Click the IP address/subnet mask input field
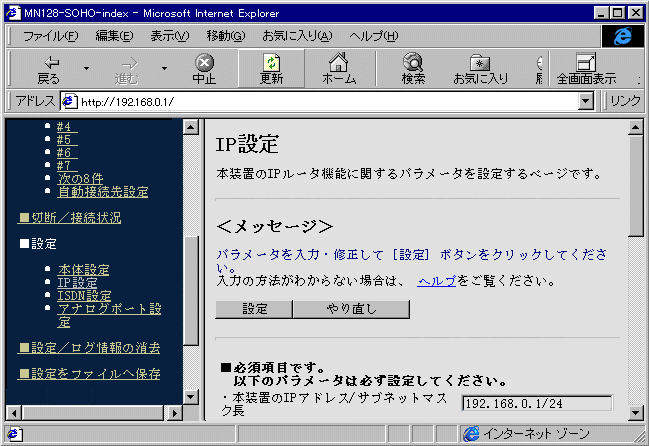 tap(537, 403)
